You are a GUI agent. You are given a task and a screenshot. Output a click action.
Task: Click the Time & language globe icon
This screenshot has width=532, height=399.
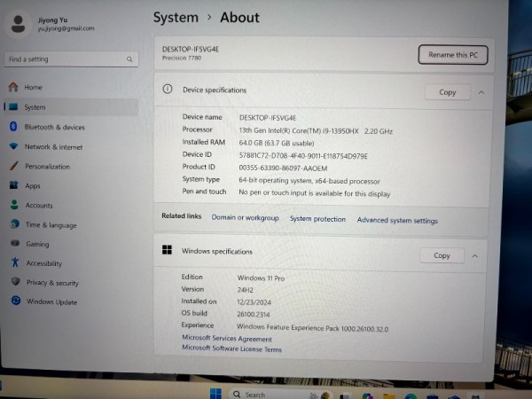[14, 224]
